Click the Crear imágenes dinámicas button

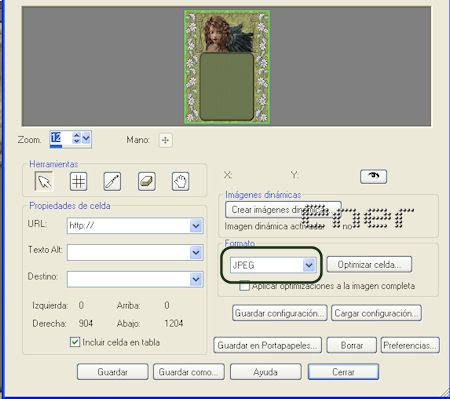tap(283, 210)
